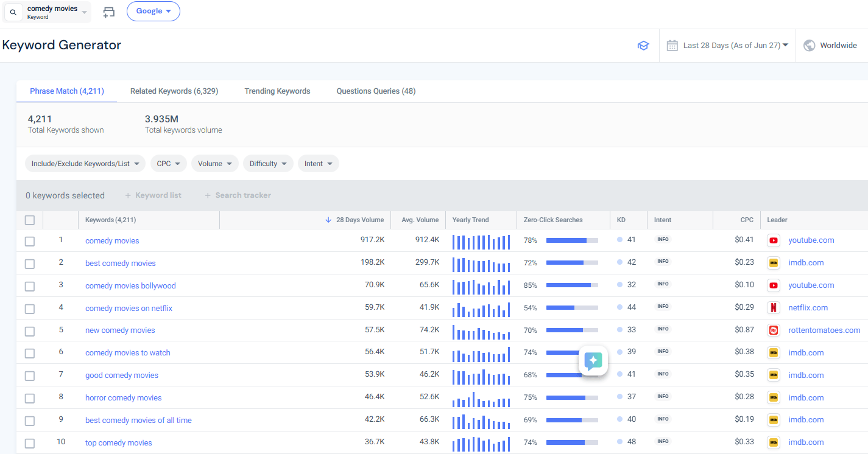This screenshot has height=454, width=868.
Task: Click IMDb favicon in best comedy movies row
Action: 774,263
